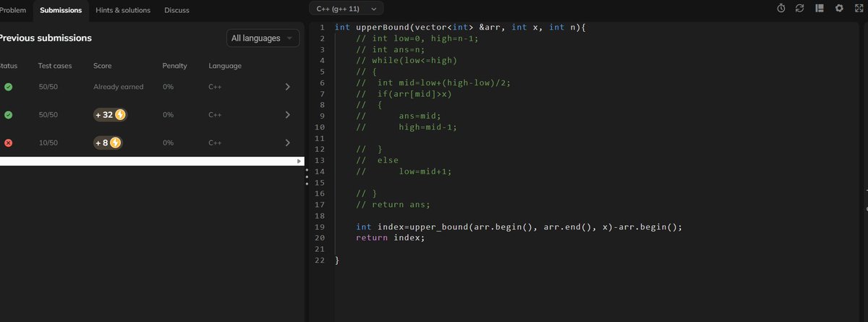The width and height of the screenshot is (868, 322).
Task: Open editor settings gear icon
Action: pyautogui.click(x=839, y=9)
